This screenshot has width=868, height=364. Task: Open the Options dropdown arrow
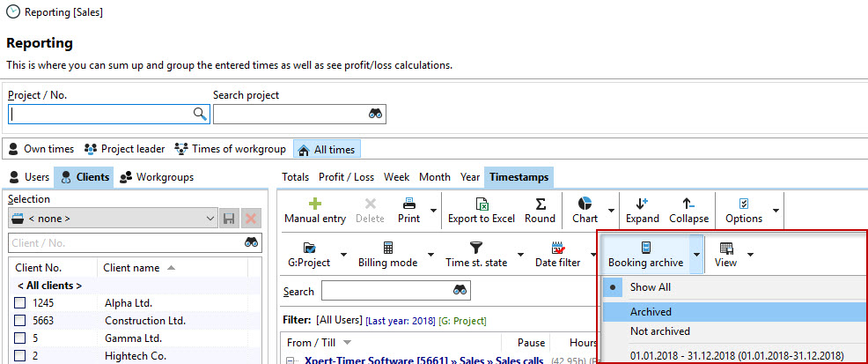(x=776, y=211)
